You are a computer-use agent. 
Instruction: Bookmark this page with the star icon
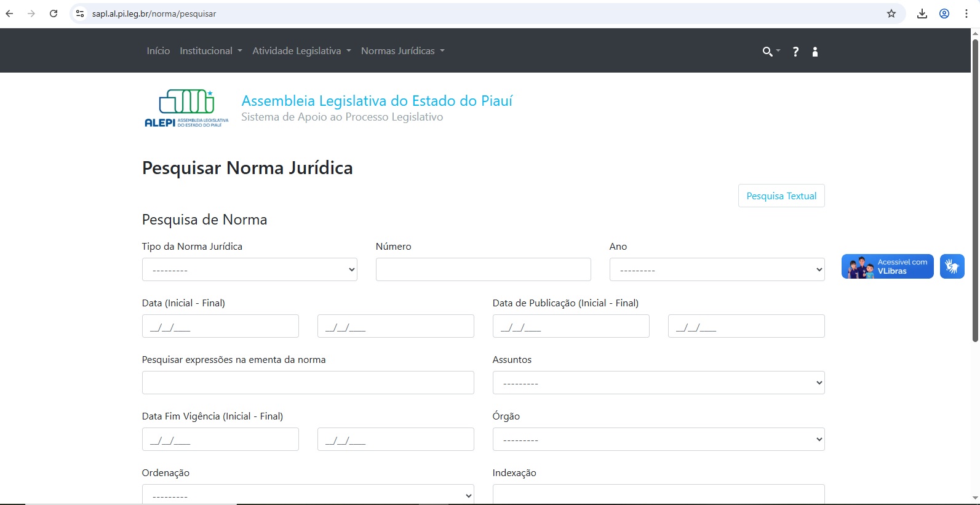tap(891, 14)
